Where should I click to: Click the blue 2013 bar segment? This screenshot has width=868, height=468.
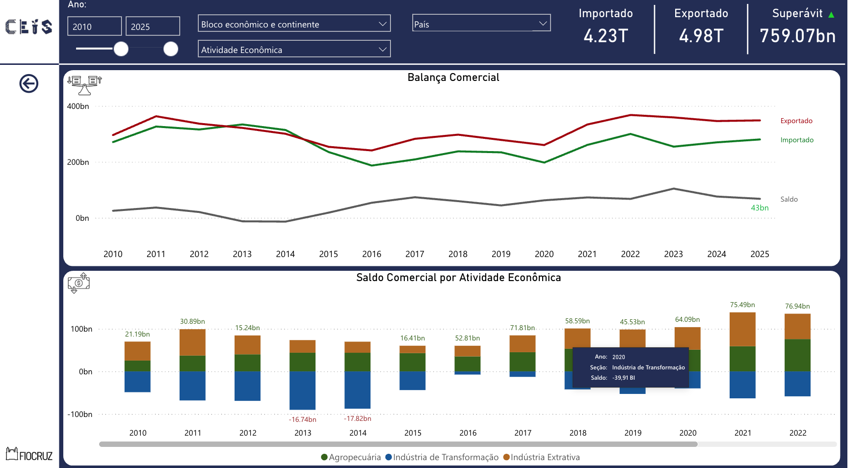click(302, 390)
